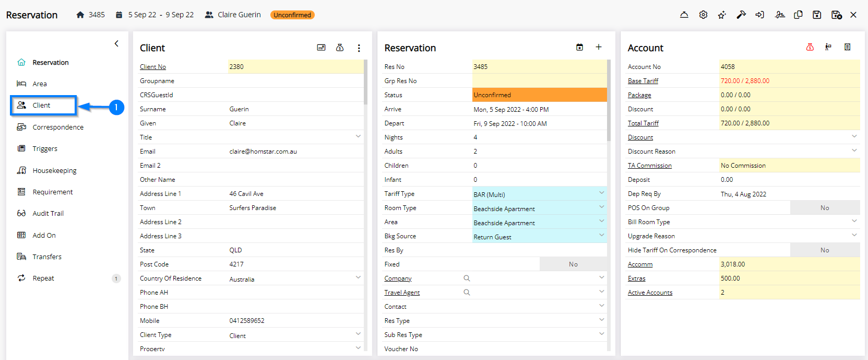The image size is (868, 360).
Task: Click the duplicate reservation copy icon
Action: point(798,15)
